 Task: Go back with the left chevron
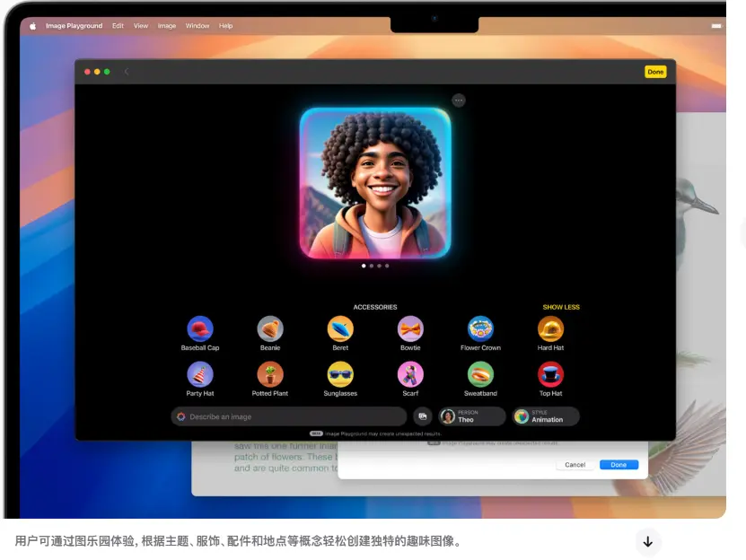(x=127, y=72)
